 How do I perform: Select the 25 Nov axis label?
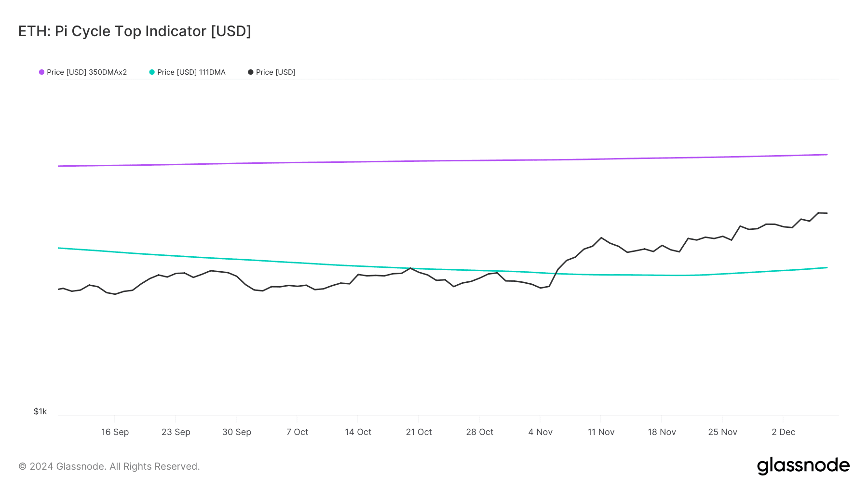(722, 432)
